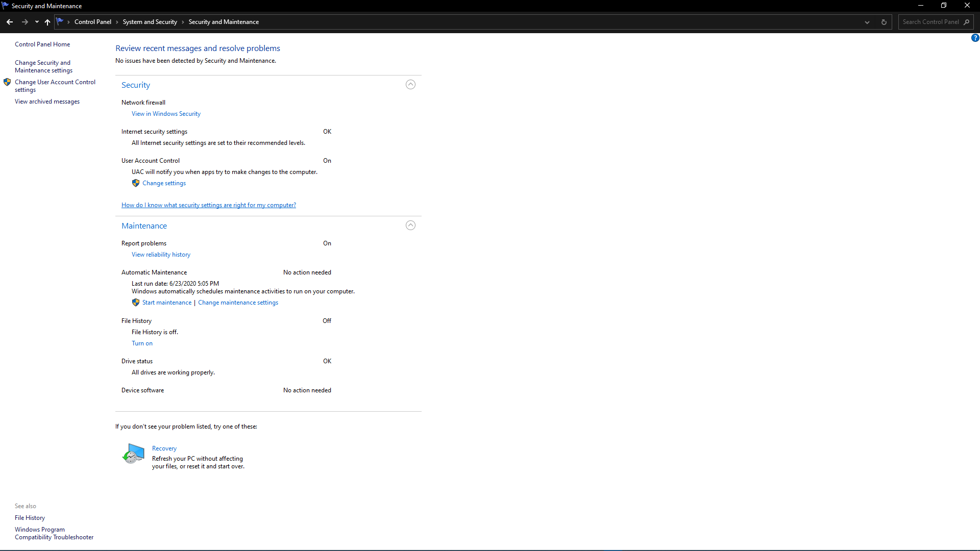The width and height of the screenshot is (980, 551).
Task: Open View reliability history
Action: click(x=161, y=255)
